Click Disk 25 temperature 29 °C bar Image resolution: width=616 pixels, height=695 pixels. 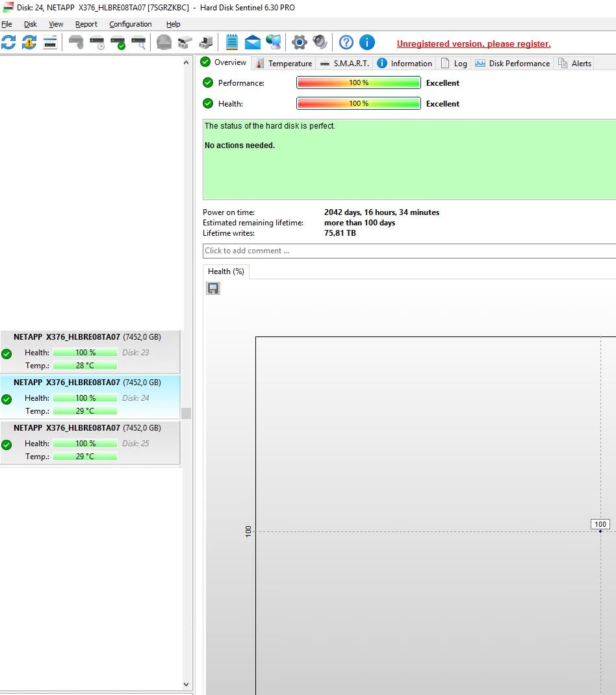pyautogui.click(x=85, y=456)
